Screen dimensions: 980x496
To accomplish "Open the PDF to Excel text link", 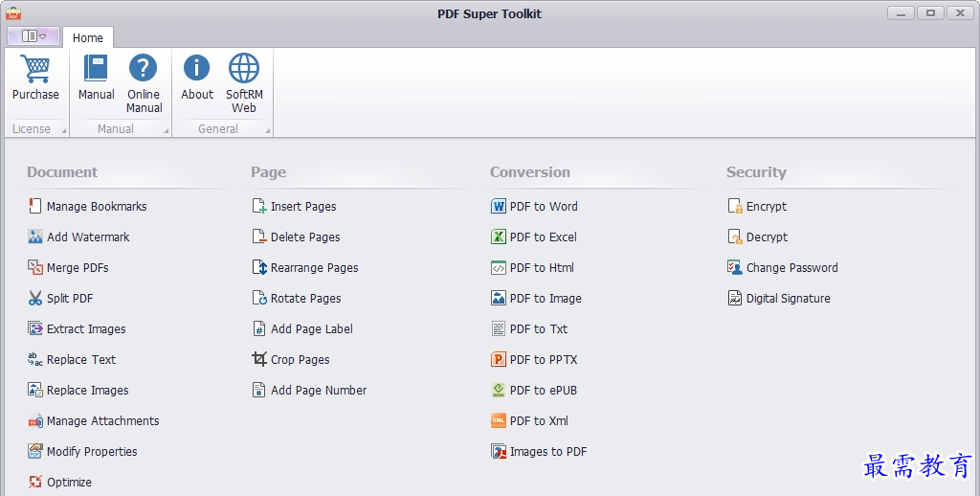I will coord(544,237).
